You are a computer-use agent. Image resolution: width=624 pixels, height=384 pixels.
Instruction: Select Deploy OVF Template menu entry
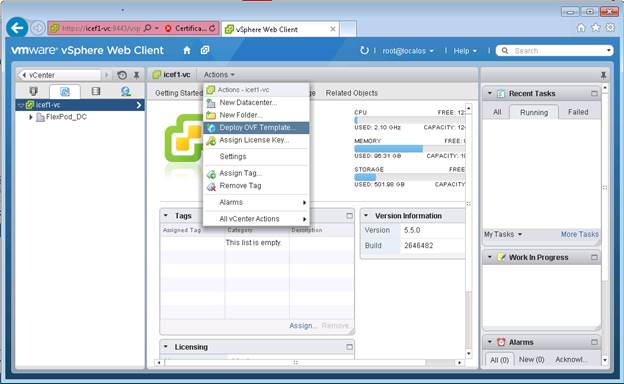tap(256, 128)
